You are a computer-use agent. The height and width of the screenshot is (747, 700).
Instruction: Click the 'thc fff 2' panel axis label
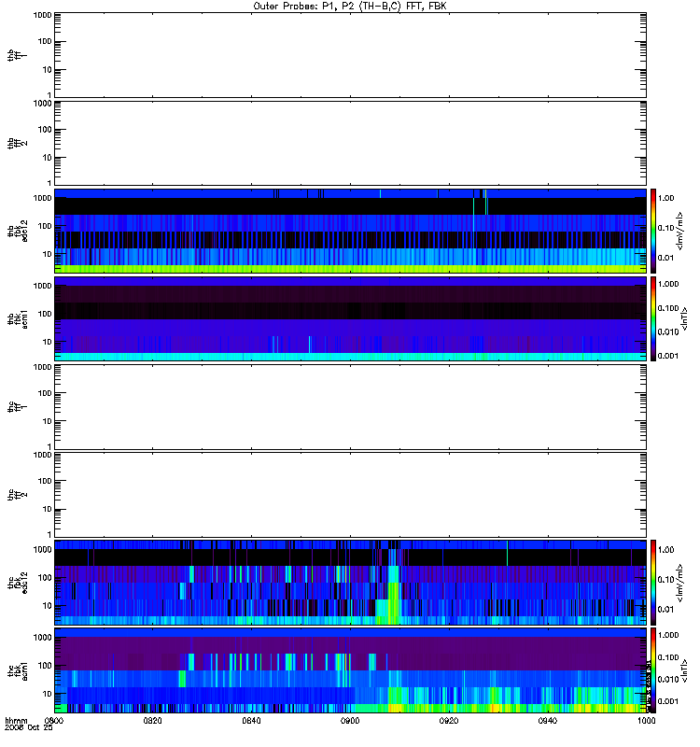pos(17,495)
